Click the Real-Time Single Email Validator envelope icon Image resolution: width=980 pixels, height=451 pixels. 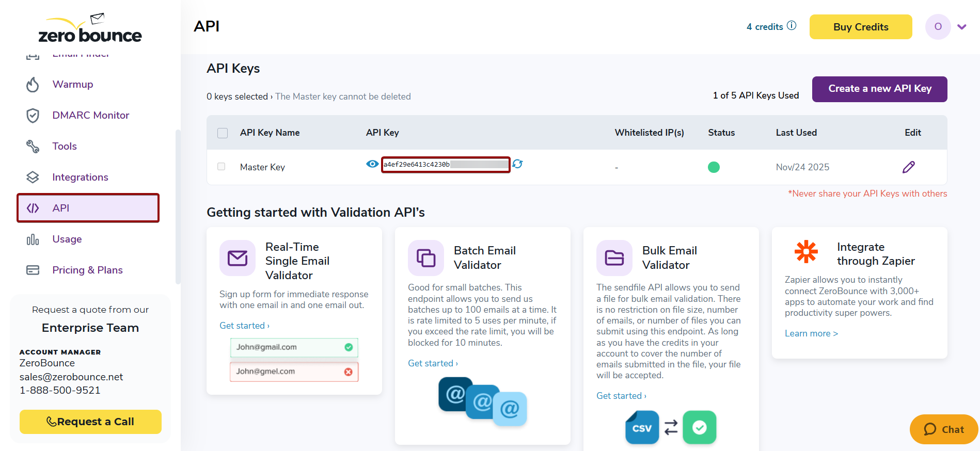tap(238, 258)
